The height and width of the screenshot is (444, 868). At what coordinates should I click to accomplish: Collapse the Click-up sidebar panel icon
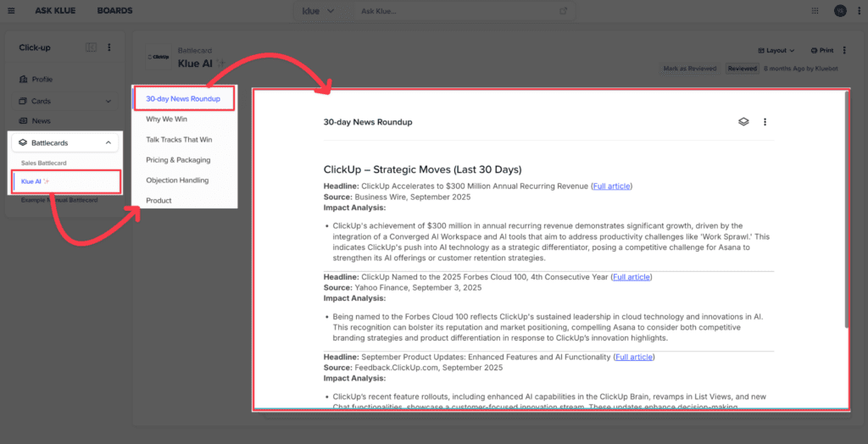92,47
